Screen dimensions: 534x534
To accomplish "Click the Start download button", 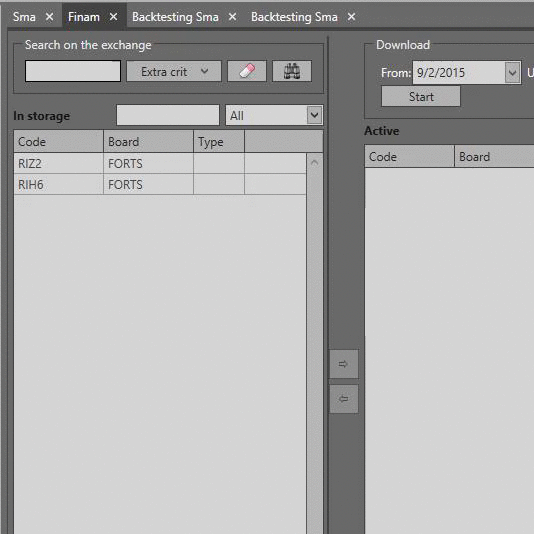I will [x=421, y=96].
